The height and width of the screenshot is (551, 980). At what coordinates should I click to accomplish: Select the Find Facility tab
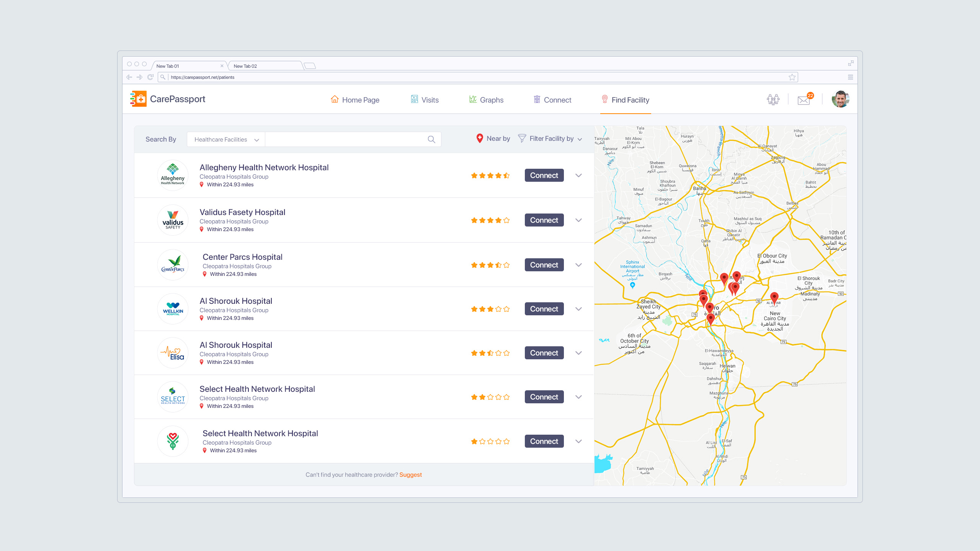click(626, 100)
